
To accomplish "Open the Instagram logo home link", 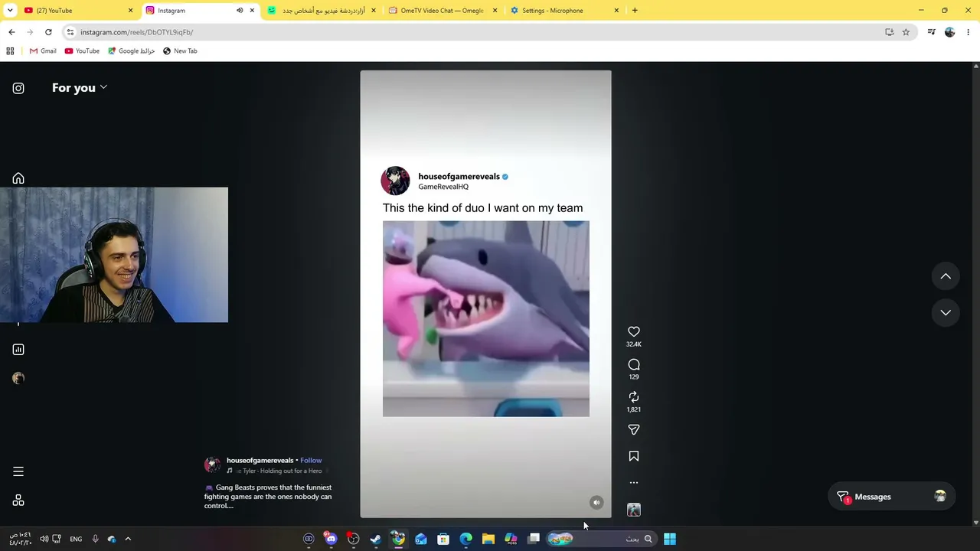I will tap(18, 88).
